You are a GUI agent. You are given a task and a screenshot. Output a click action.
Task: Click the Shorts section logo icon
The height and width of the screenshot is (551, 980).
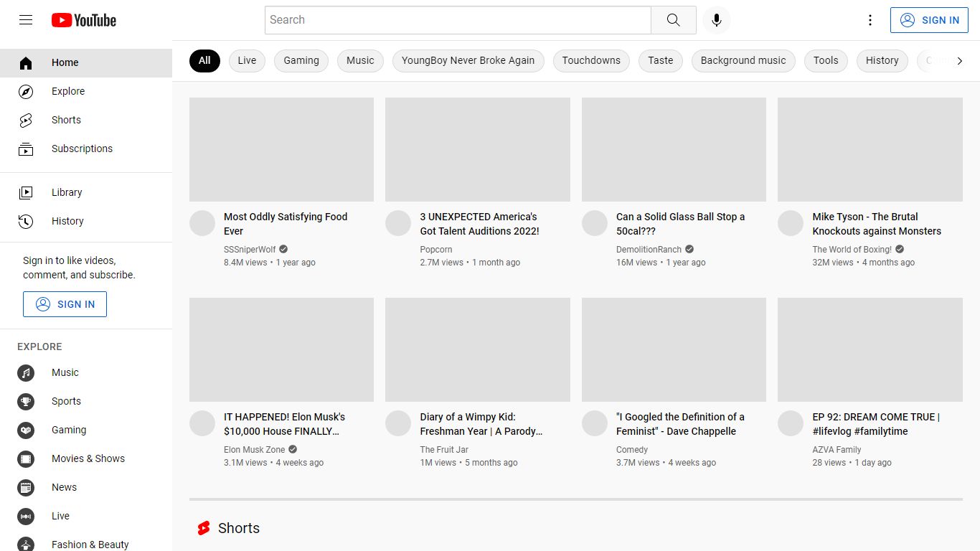coord(204,528)
